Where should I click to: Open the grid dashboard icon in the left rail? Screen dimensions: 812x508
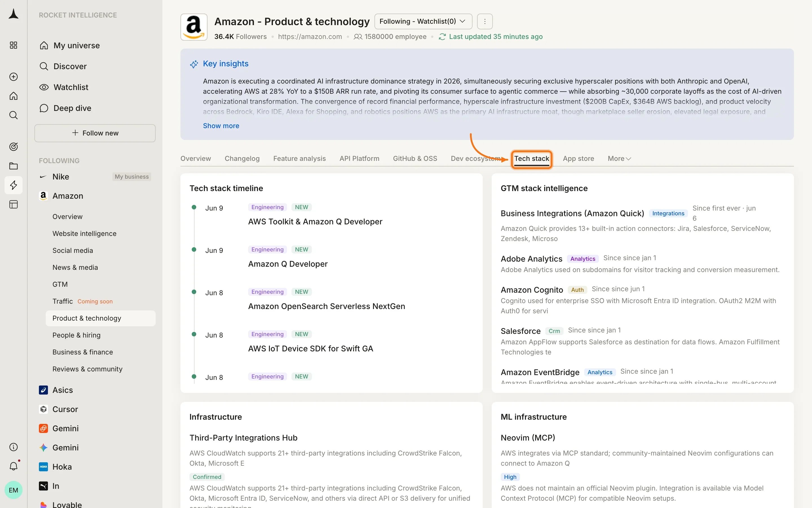[14, 45]
